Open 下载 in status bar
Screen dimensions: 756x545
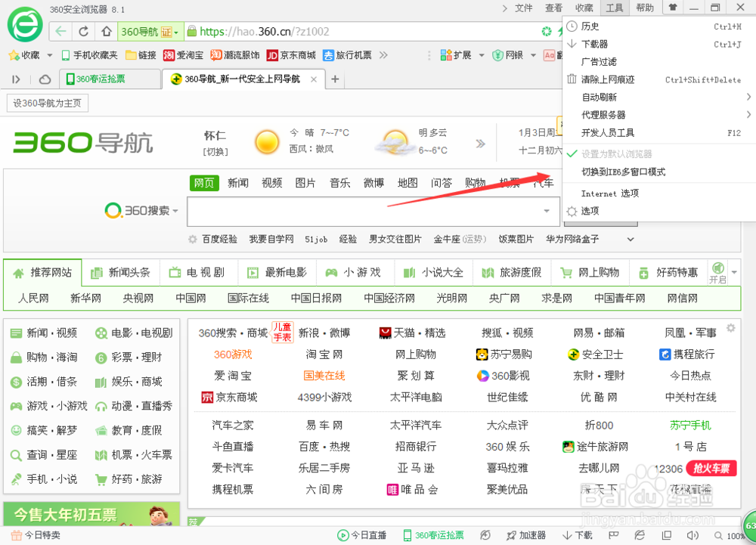(x=578, y=535)
